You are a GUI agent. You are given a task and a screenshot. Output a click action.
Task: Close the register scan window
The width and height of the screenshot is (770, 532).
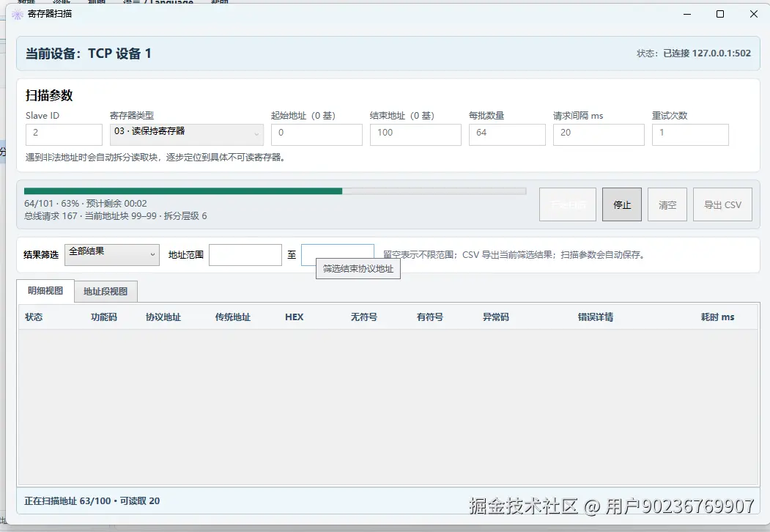pyautogui.click(x=754, y=14)
